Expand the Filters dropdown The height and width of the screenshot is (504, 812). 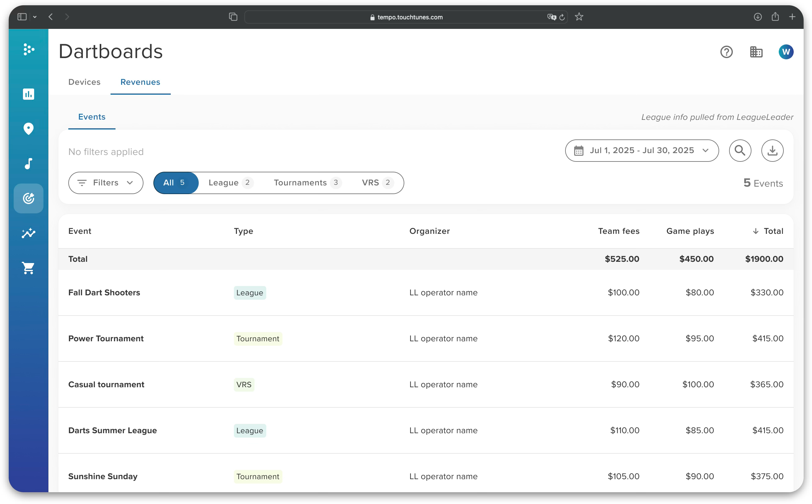pyautogui.click(x=106, y=183)
